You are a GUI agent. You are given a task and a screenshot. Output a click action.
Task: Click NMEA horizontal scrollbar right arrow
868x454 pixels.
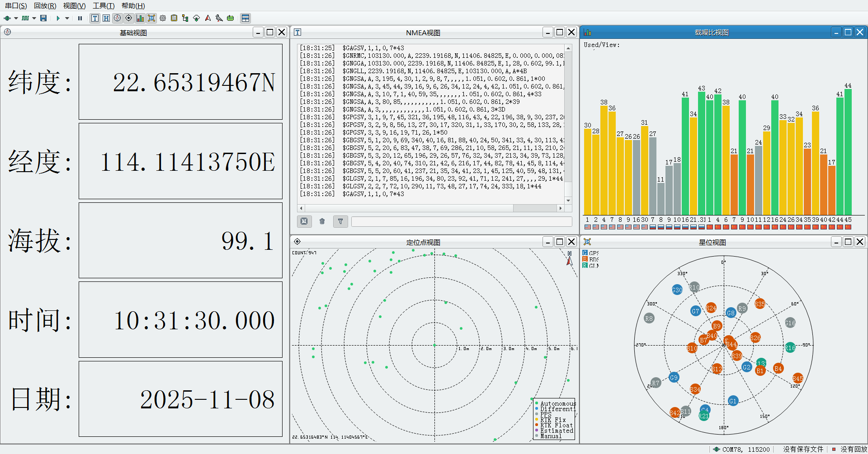(561, 208)
